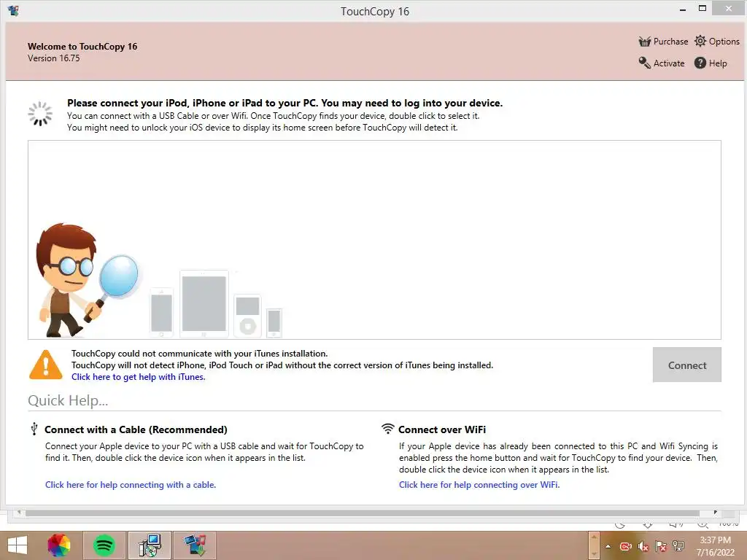Image resolution: width=747 pixels, height=560 pixels.
Task: Open the Action Center flag icon
Action: point(660,546)
